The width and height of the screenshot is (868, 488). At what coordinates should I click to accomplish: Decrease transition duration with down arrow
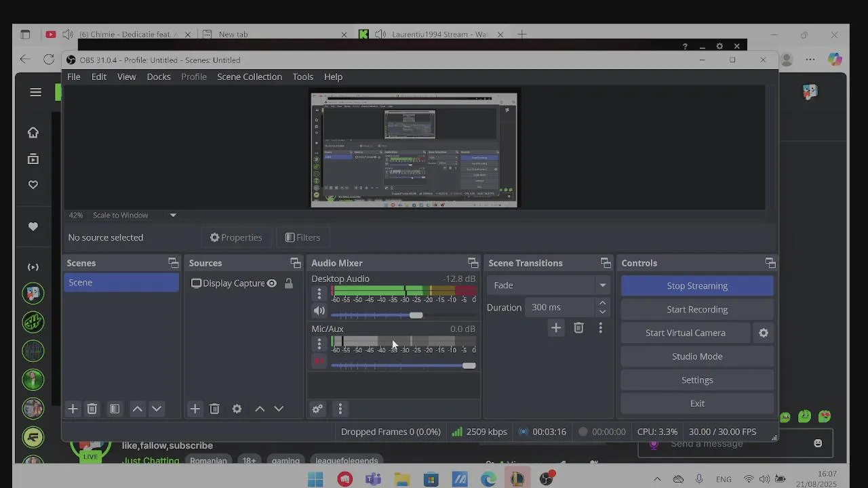pyautogui.click(x=602, y=312)
